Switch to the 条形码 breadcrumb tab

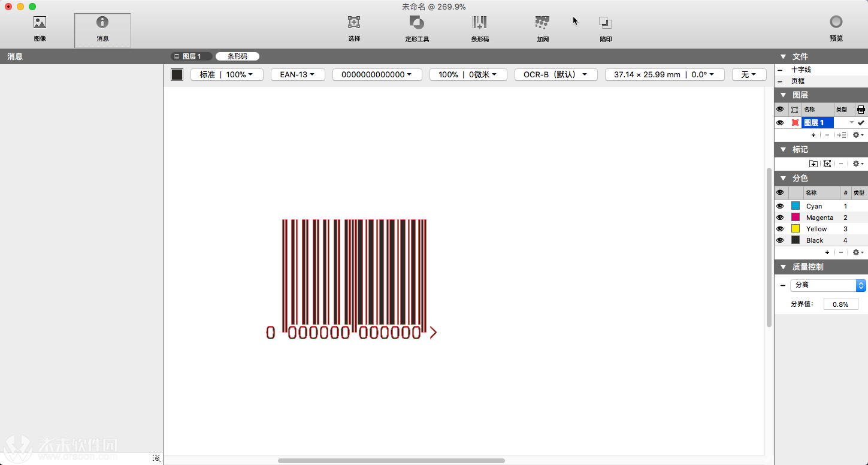click(x=237, y=56)
